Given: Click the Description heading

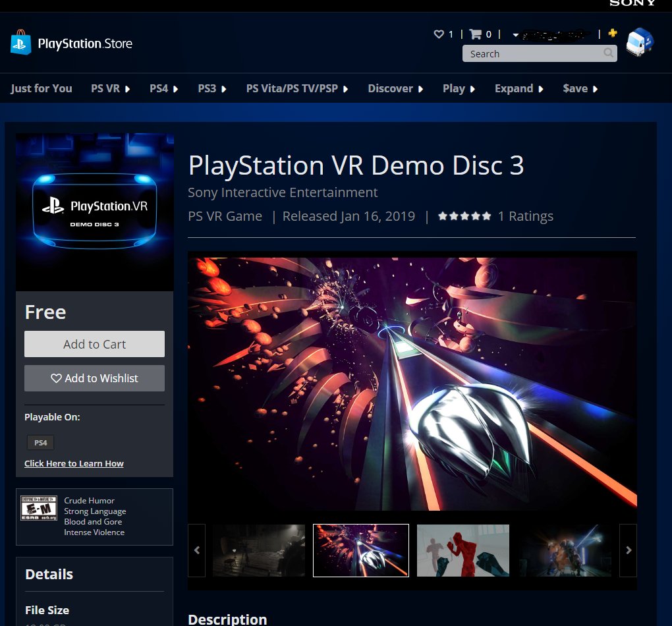Looking at the screenshot, I should (227, 619).
